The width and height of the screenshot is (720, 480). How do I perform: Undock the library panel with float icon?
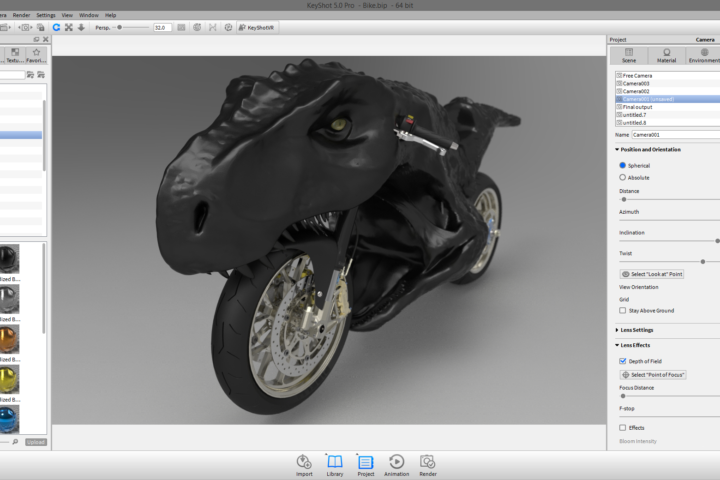point(36,40)
